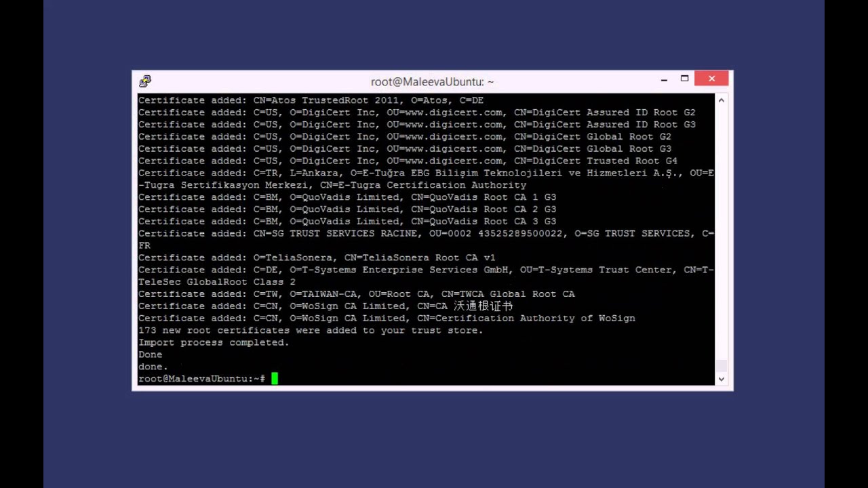Click the line starting 'C=TR, L=Ankara'

tap(426, 174)
